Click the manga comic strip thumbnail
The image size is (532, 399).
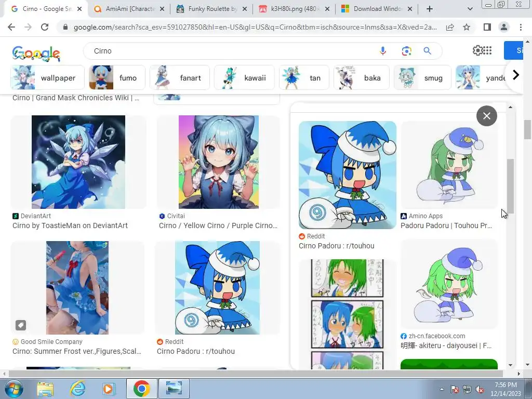[x=348, y=314]
